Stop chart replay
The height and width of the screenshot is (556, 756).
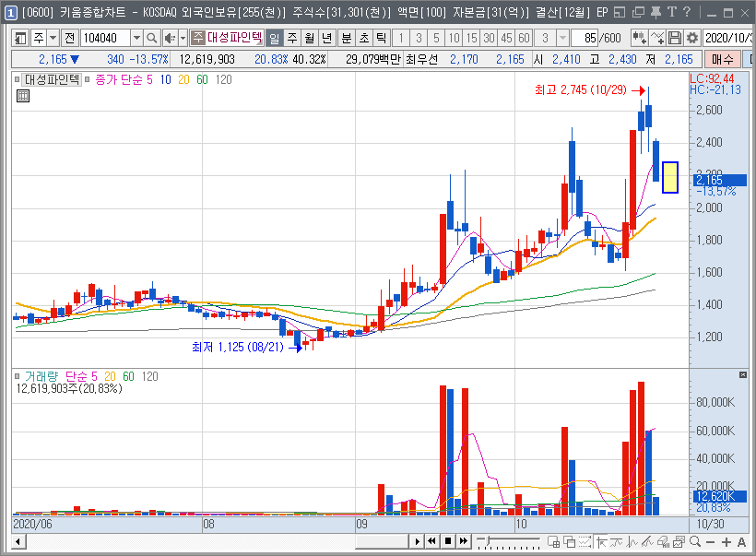448,541
